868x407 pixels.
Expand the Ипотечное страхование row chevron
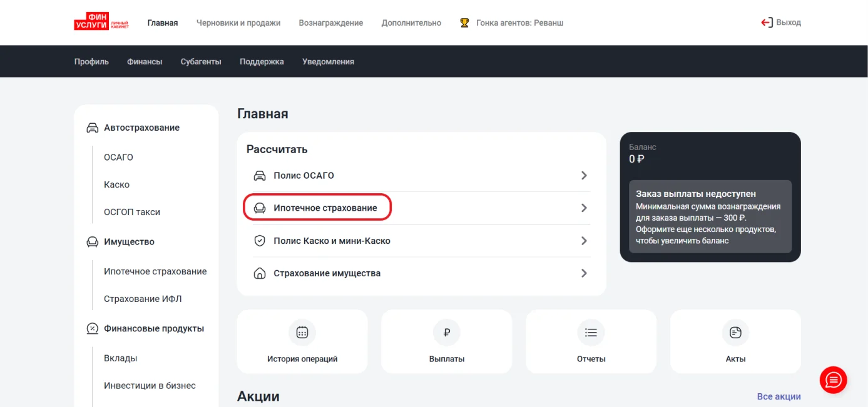pyautogui.click(x=584, y=208)
